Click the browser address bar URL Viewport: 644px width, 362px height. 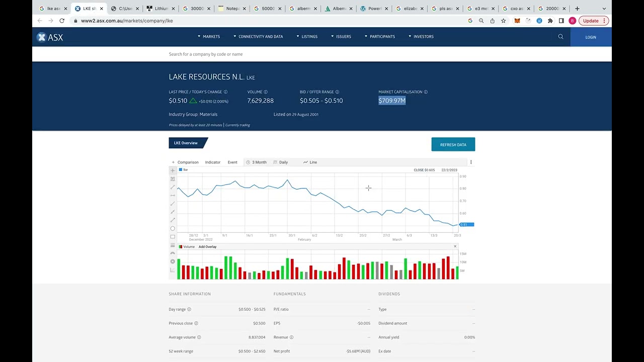pos(127,21)
